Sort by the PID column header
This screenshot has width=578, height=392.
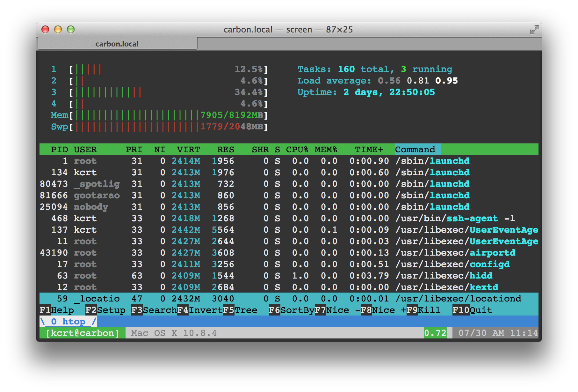60,149
